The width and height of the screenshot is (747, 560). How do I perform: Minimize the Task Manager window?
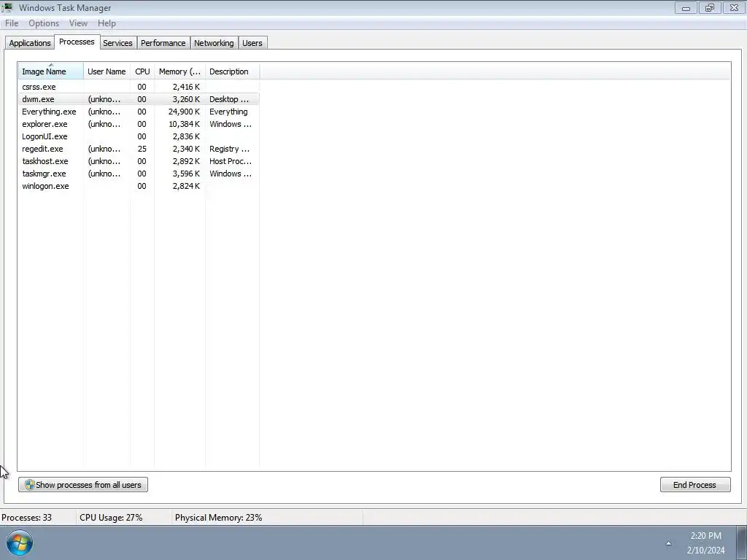click(x=686, y=7)
